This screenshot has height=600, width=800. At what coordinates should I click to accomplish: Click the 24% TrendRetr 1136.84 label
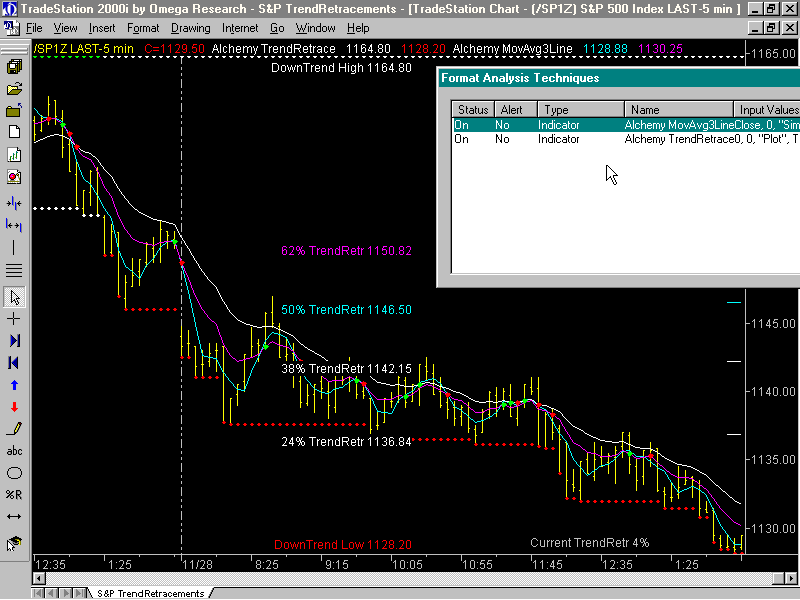(x=346, y=442)
